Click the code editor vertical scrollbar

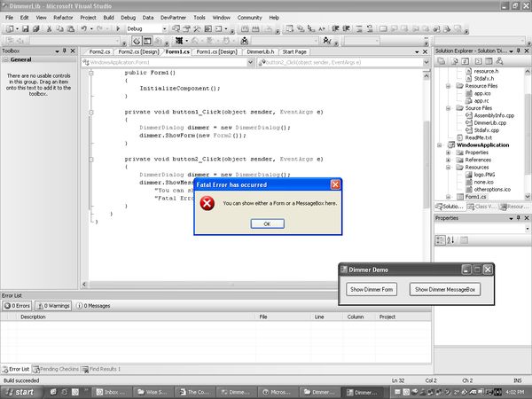(426, 163)
